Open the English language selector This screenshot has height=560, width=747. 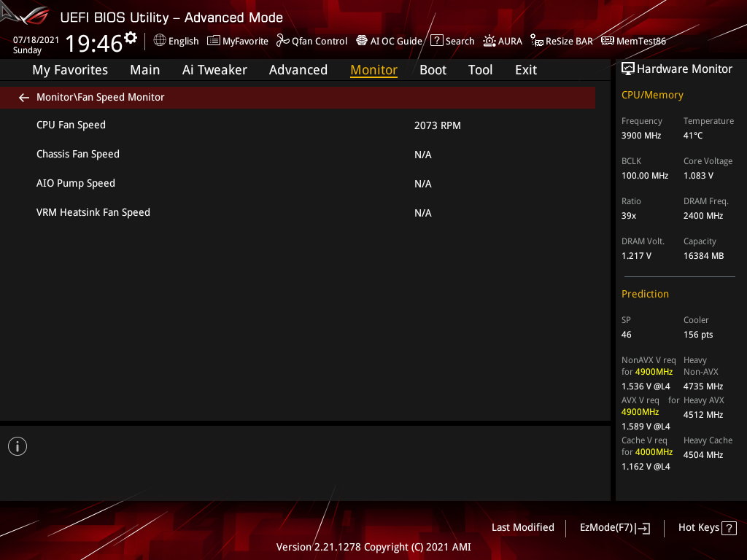click(176, 41)
